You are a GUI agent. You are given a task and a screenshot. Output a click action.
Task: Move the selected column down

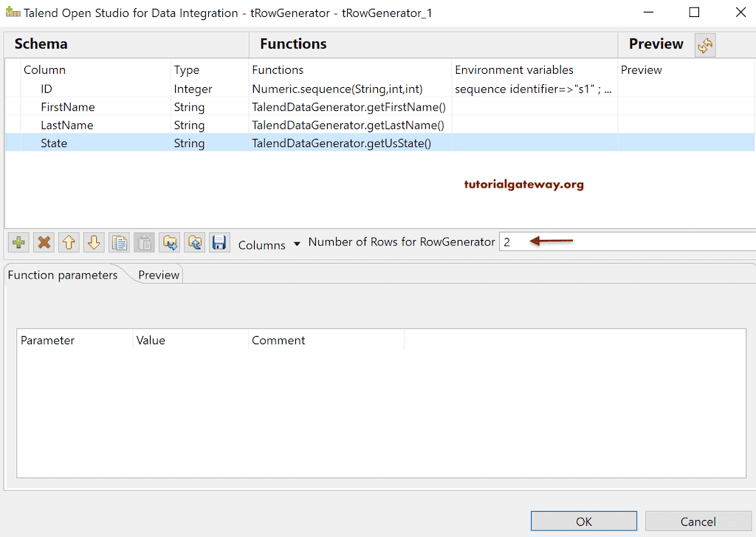[93, 242]
